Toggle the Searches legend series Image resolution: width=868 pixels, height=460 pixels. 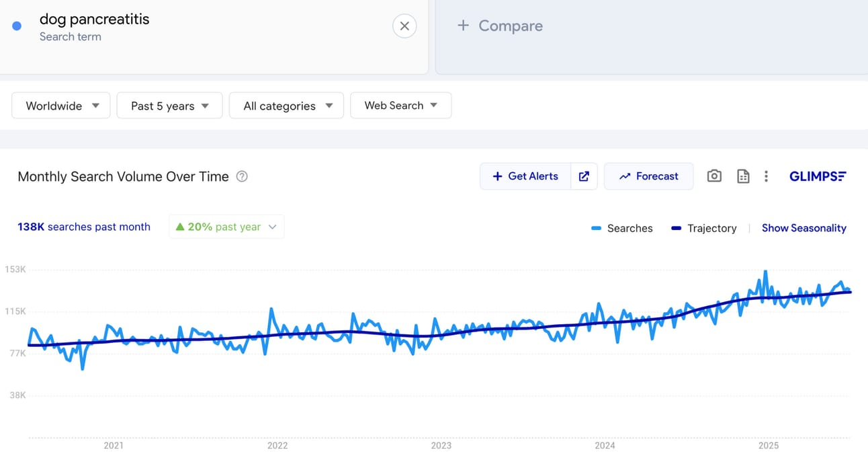[x=622, y=229]
